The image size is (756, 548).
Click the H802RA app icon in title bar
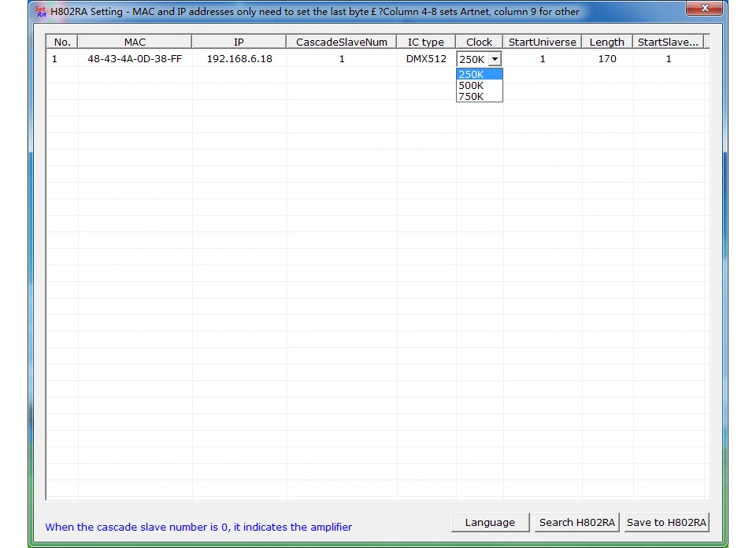[40, 11]
